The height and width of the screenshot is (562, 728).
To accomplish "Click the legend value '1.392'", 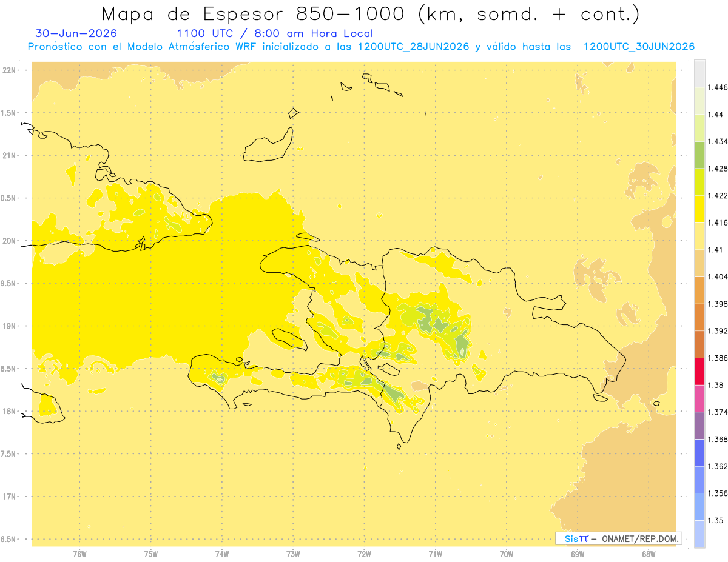I will click(719, 331).
